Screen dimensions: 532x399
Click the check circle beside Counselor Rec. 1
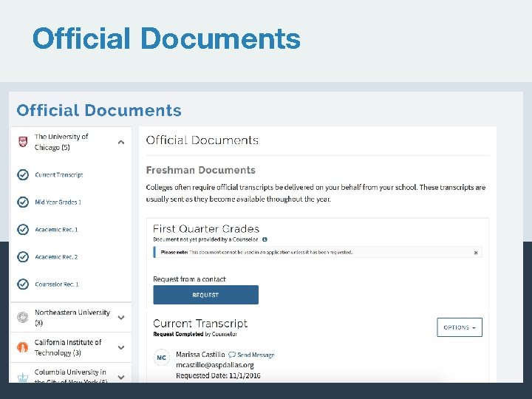point(23,284)
